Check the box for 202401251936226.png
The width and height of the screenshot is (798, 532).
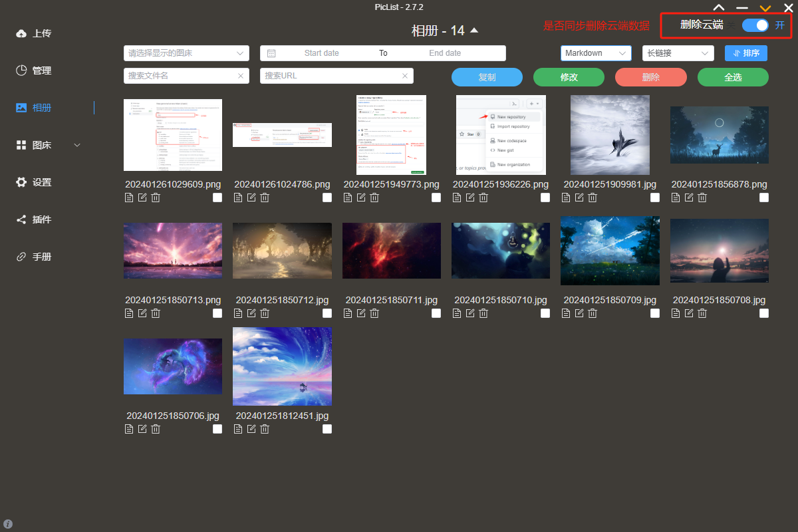tap(545, 198)
